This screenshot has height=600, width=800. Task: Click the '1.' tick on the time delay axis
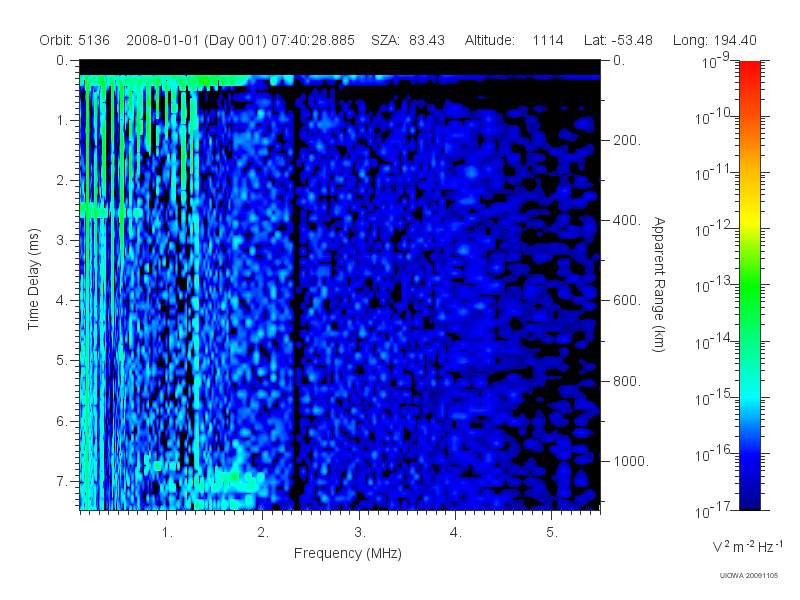(62, 120)
